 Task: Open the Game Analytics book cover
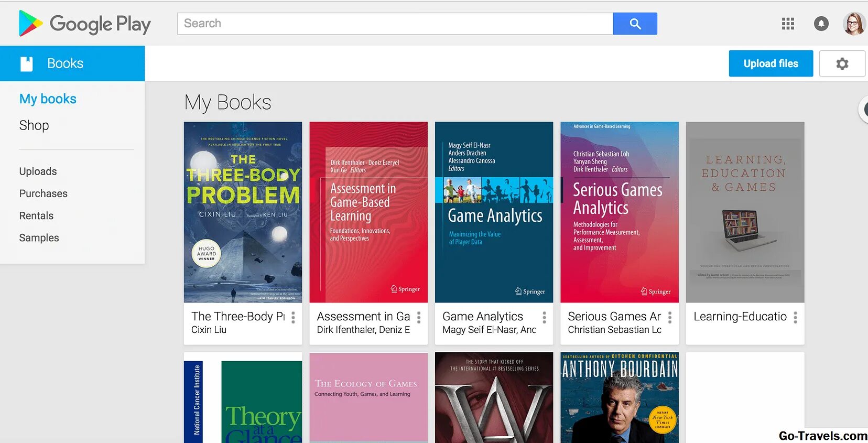click(x=494, y=212)
